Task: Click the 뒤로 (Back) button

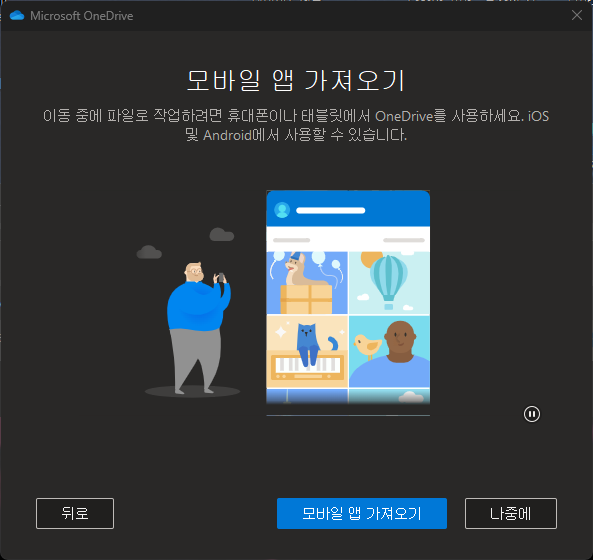Action: coord(75,513)
